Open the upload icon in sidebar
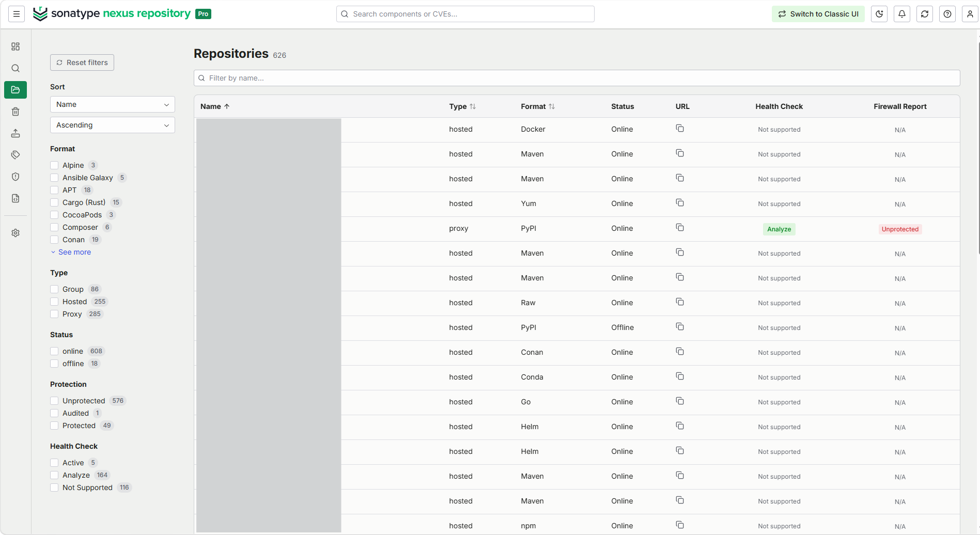The image size is (980, 535). 15,133
